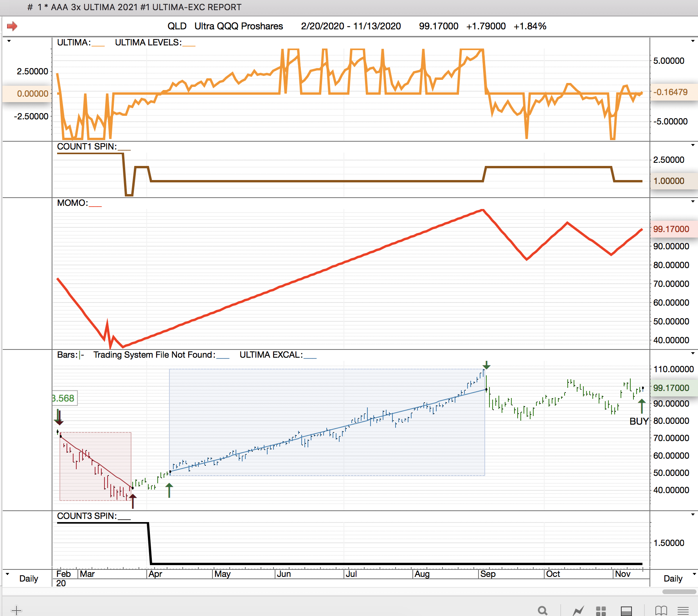Click the down arrow marker at February start
This screenshot has width=698, height=616.
[x=59, y=417]
